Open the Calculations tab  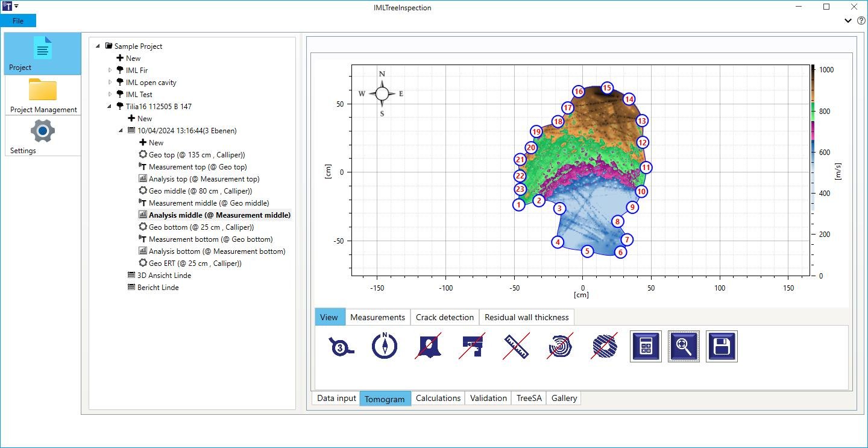coord(438,398)
